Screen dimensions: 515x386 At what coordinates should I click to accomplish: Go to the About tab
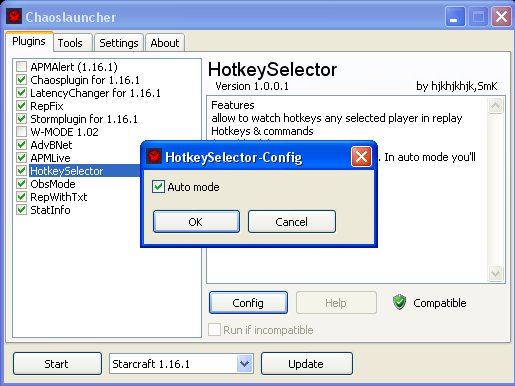click(165, 43)
